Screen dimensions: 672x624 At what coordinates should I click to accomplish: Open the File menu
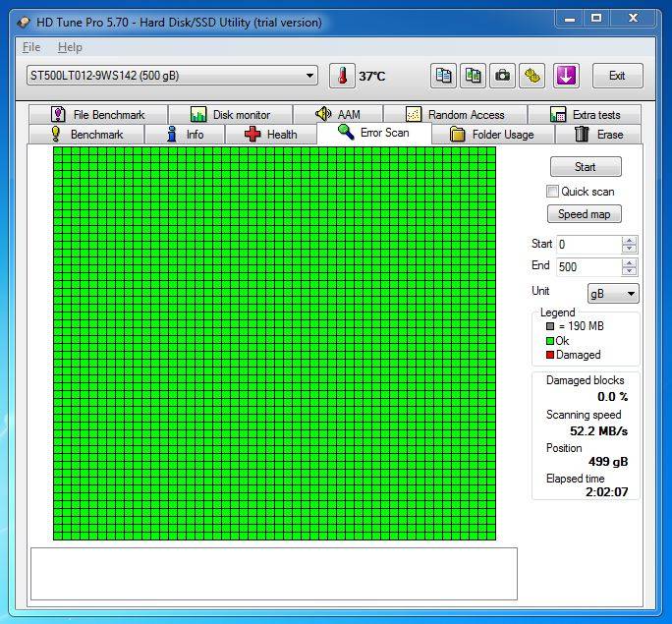pyautogui.click(x=31, y=47)
